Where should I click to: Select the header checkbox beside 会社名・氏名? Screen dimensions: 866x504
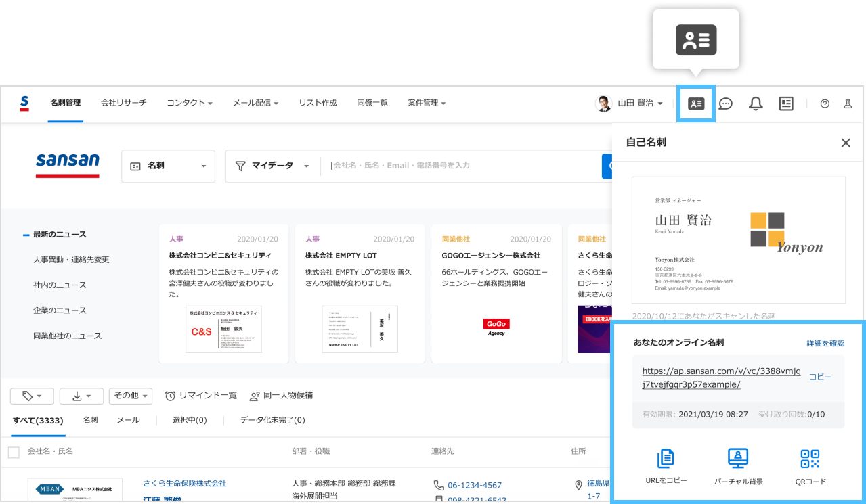point(14,452)
